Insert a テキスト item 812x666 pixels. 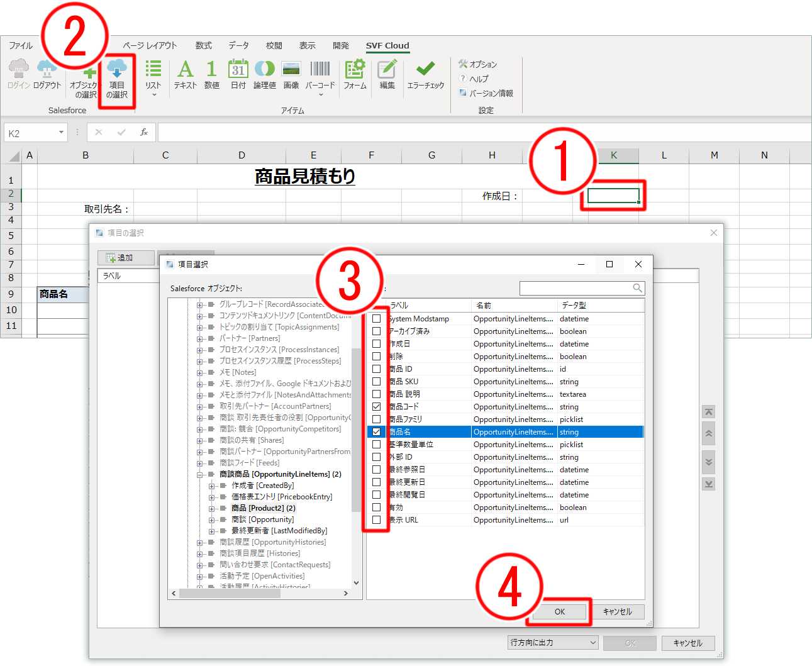tap(186, 74)
